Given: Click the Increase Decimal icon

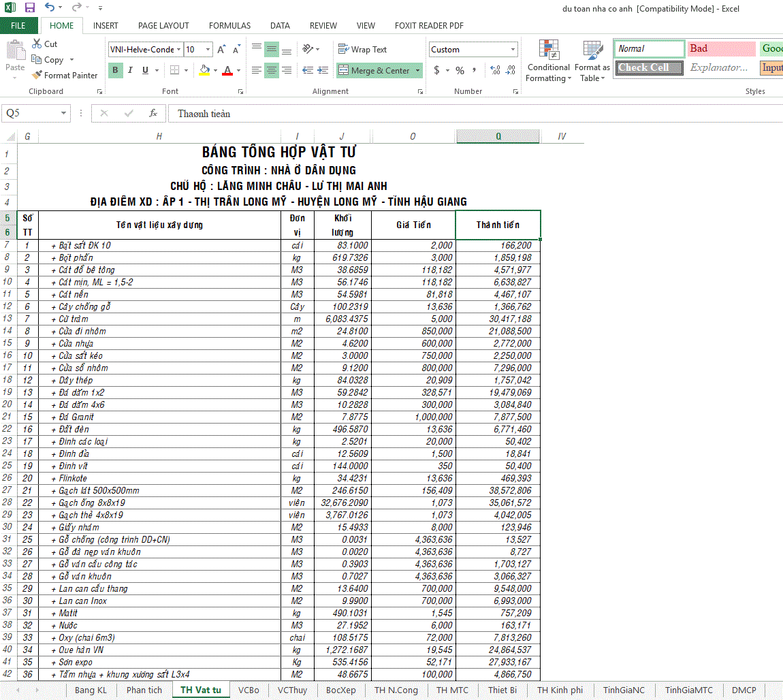Looking at the screenshot, I should 495,70.
